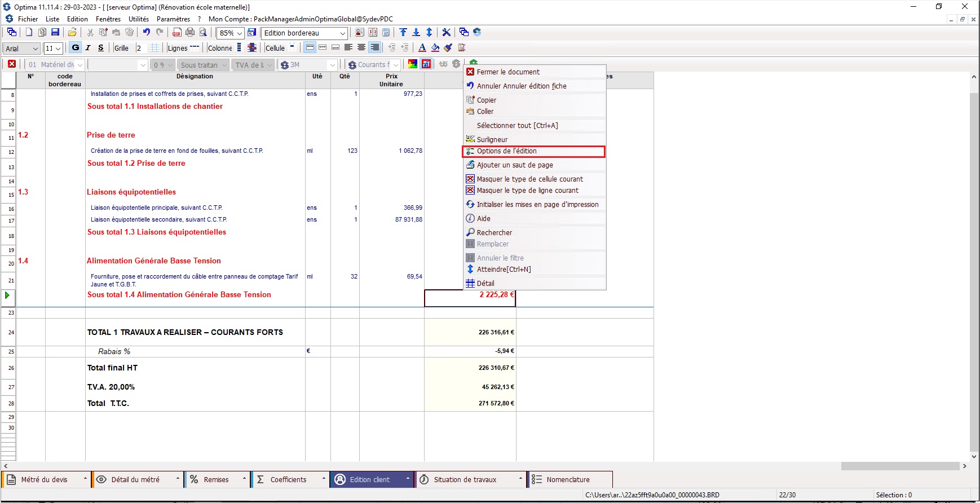Open print preview magnifier icon
The height and width of the screenshot is (503, 980).
click(x=203, y=32)
